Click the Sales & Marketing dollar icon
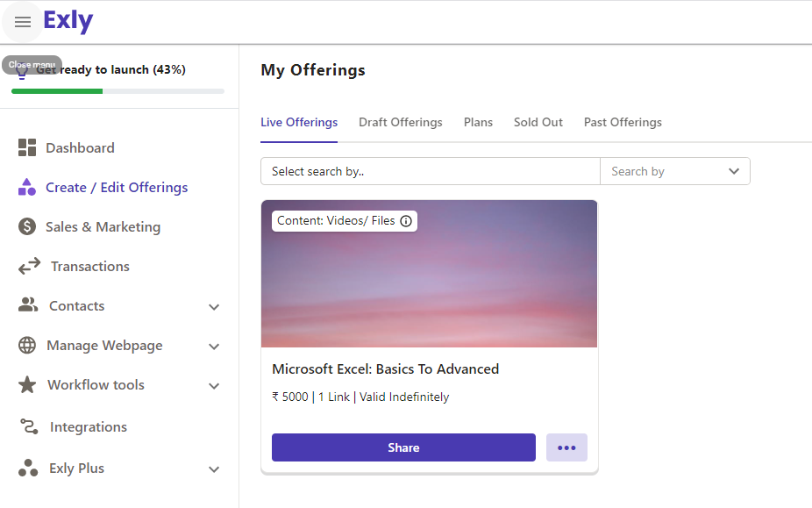Viewport: 812px width, 508px height. (27, 226)
